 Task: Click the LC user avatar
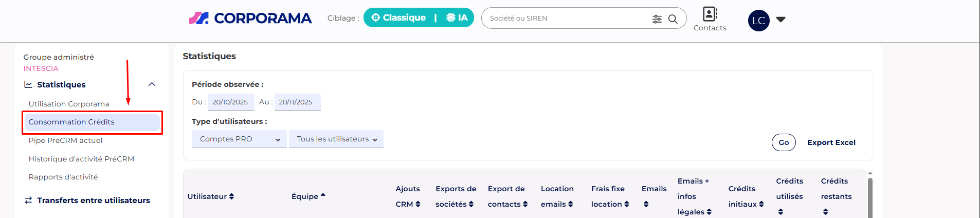758,21
